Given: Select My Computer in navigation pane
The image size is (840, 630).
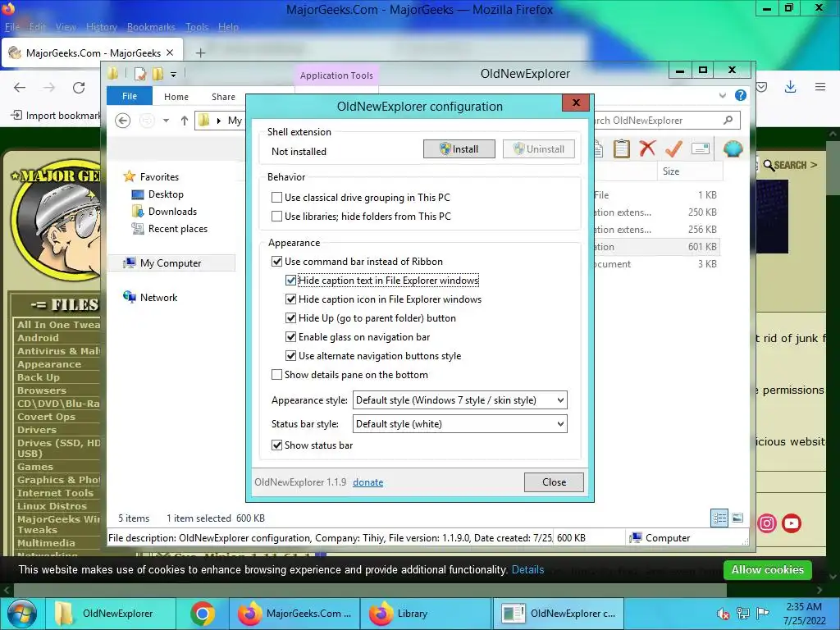Looking at the screenshot, I should [x=171, y=263].
